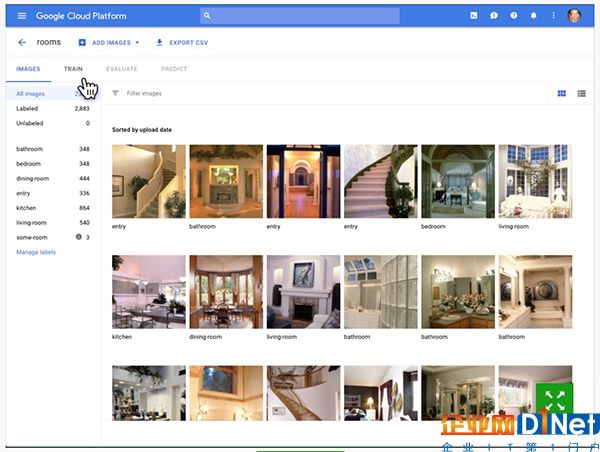Open the Evaluate tab
Image resolution: width=600 pixels, height=452 pixels.
point(122,69)
